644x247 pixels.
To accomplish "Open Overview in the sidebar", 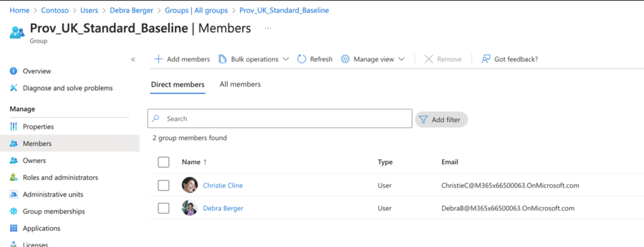I will point(37,71).
